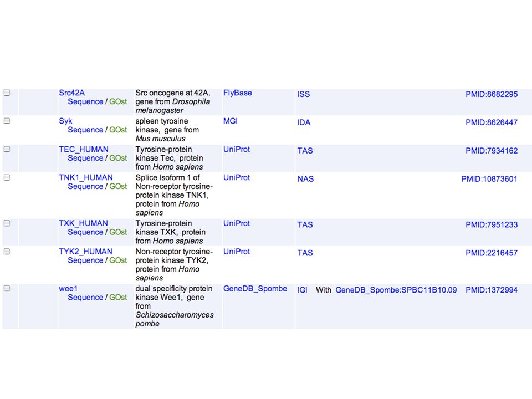Open reference PMID:7951233
Image resolution: width=532 pixels, height=399 pixels.
point(492,224)
